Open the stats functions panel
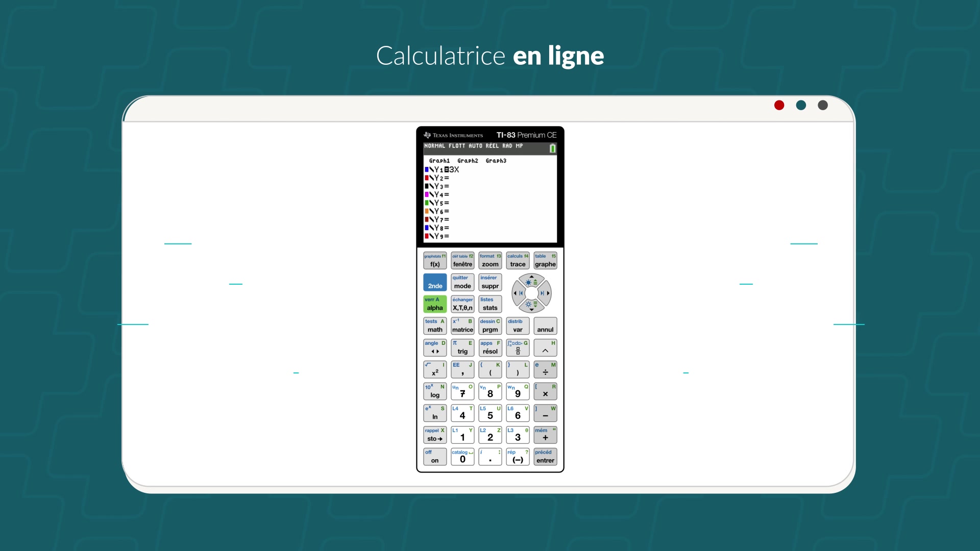Viewport: 980px width, 551px height. (489, 308)
